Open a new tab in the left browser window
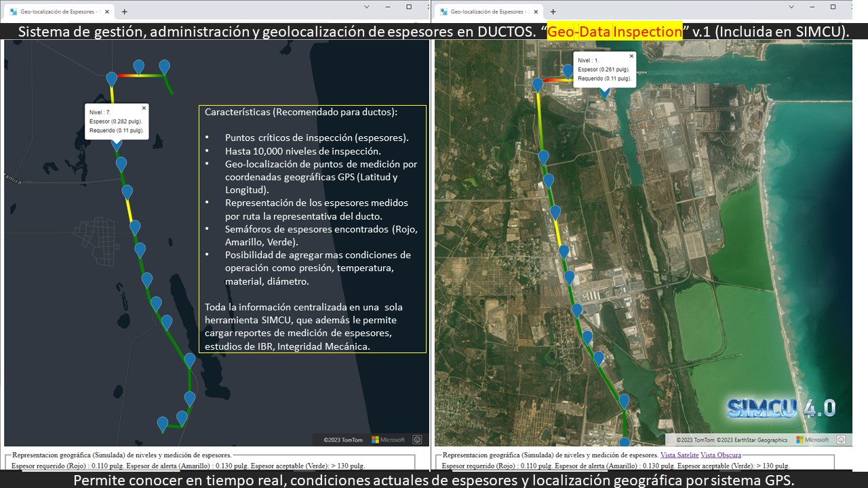Viewport: 868px width, 488px height. click(124, 12)
